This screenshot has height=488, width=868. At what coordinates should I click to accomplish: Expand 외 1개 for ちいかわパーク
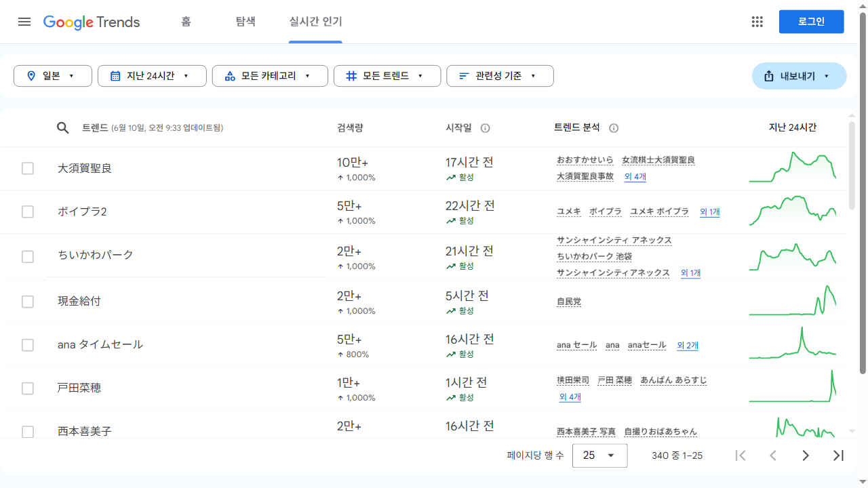(x=691, y=273)
